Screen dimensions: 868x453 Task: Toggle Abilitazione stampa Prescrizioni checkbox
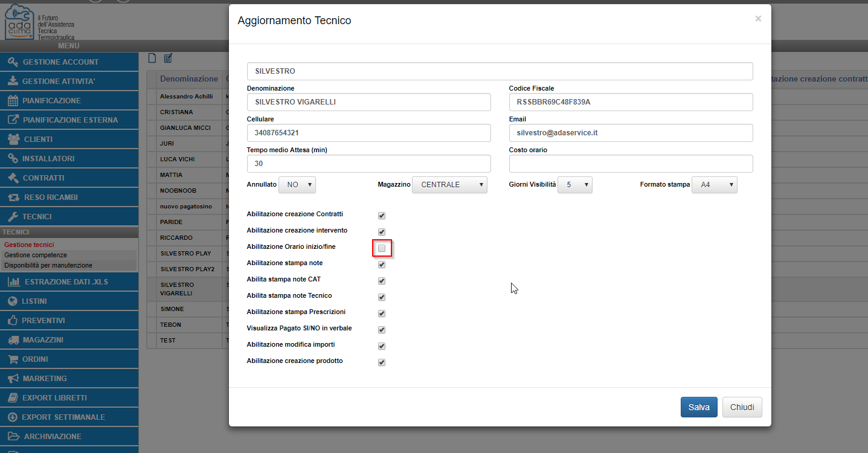382,313
